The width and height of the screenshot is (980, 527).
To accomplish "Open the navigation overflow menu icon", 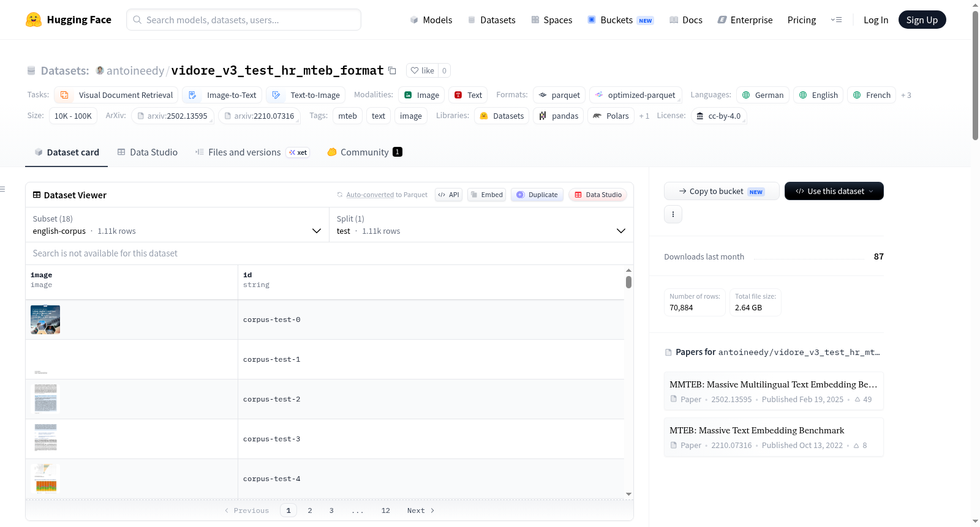I will pyautogui.click(x=836, y=20).
